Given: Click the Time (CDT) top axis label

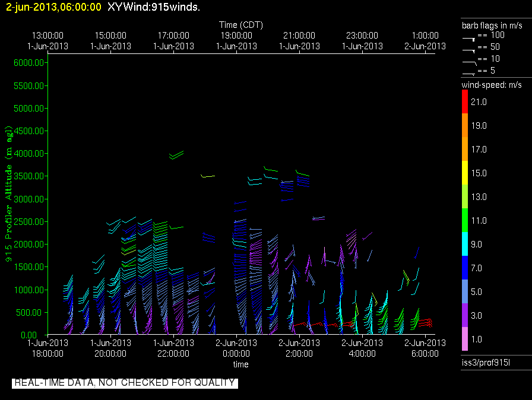Looking at the screenshot, I should (241, 25).
